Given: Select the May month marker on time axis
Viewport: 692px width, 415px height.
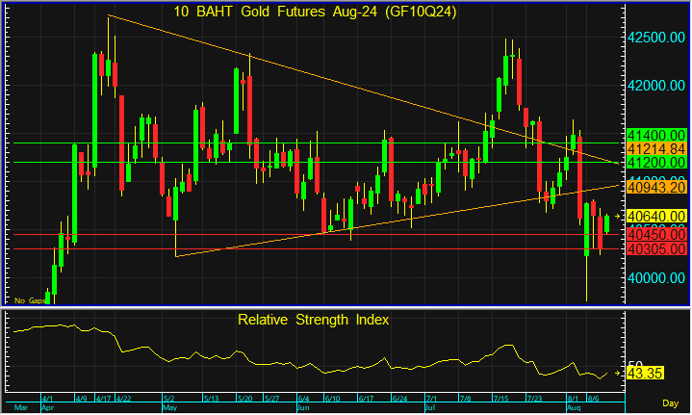Looking at the screenshot, I should pyautogui.click(x=169, y=408).
